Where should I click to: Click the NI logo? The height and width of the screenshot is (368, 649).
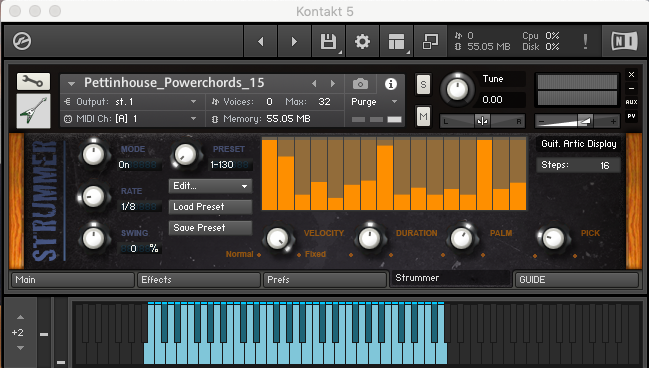click(624, 41)
